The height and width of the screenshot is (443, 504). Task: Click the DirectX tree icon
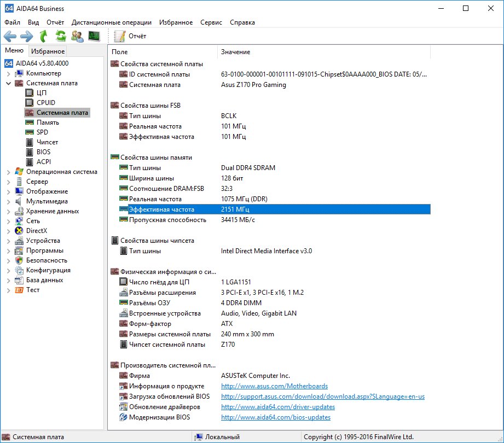[x=19, y=231]
